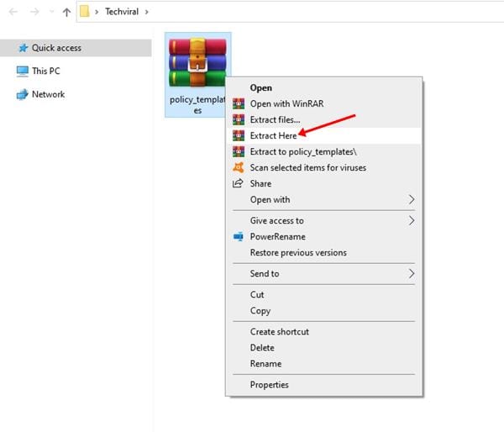Image resolution: width=504 pixels, height=432 pixels.
Task: Click the Share arrow icon
Action: click(238, 183)
